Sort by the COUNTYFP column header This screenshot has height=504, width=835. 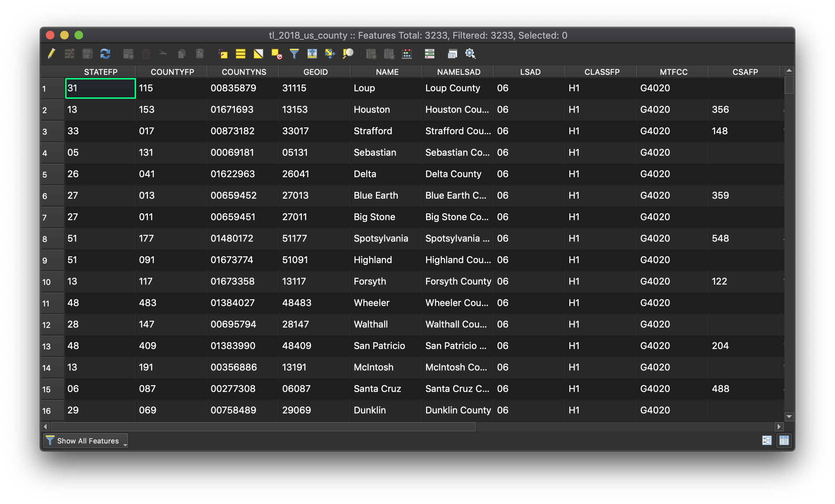[172, 72]
